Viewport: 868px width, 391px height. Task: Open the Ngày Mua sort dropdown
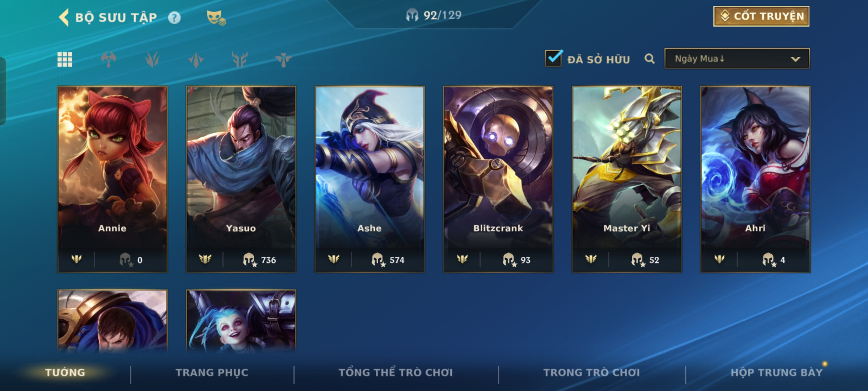click(x=737, y=59)
